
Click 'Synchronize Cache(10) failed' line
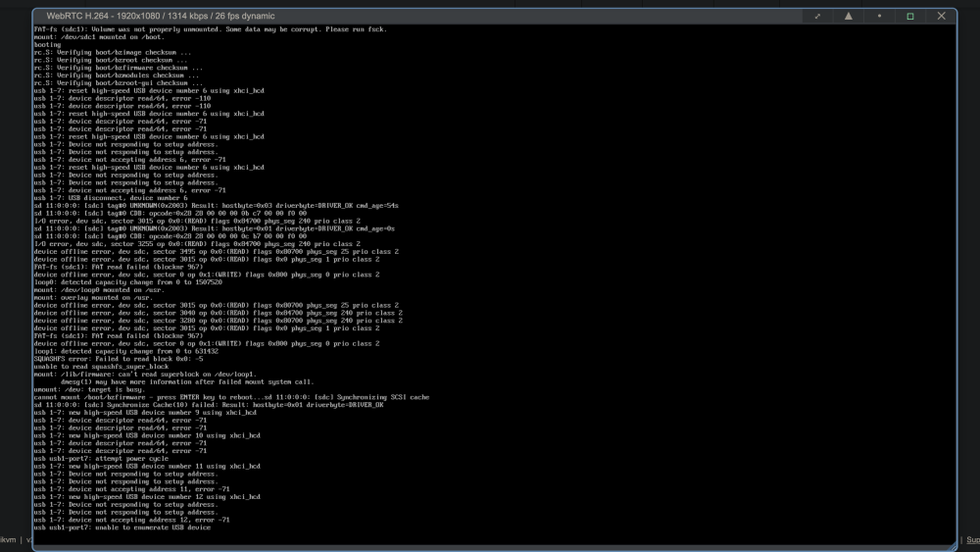[209, 405]
